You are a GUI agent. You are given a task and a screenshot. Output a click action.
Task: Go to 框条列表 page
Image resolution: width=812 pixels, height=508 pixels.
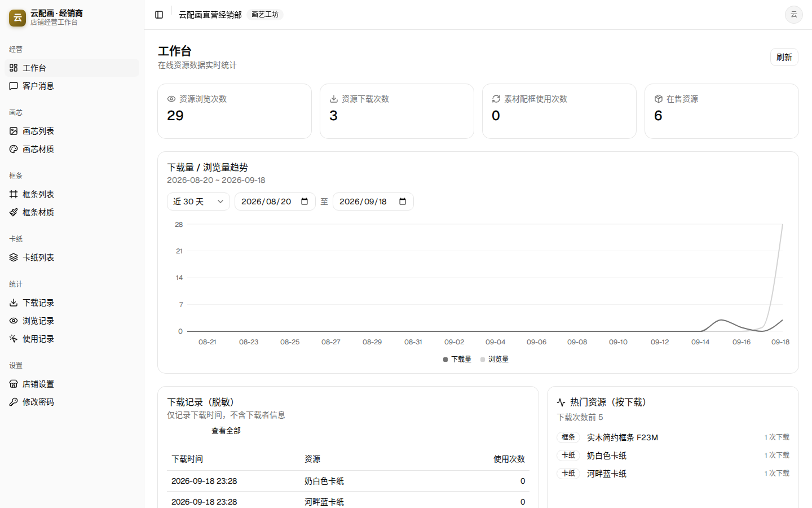point(72,194)
